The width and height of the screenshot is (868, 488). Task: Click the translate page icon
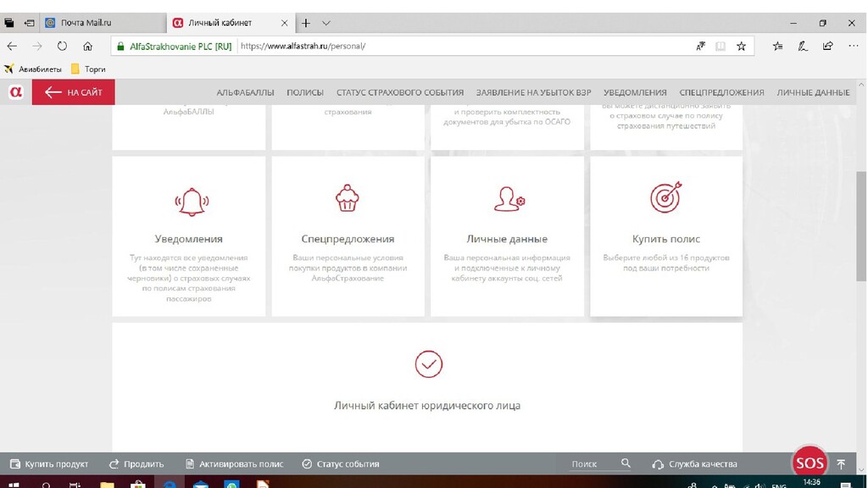[701, 47]
